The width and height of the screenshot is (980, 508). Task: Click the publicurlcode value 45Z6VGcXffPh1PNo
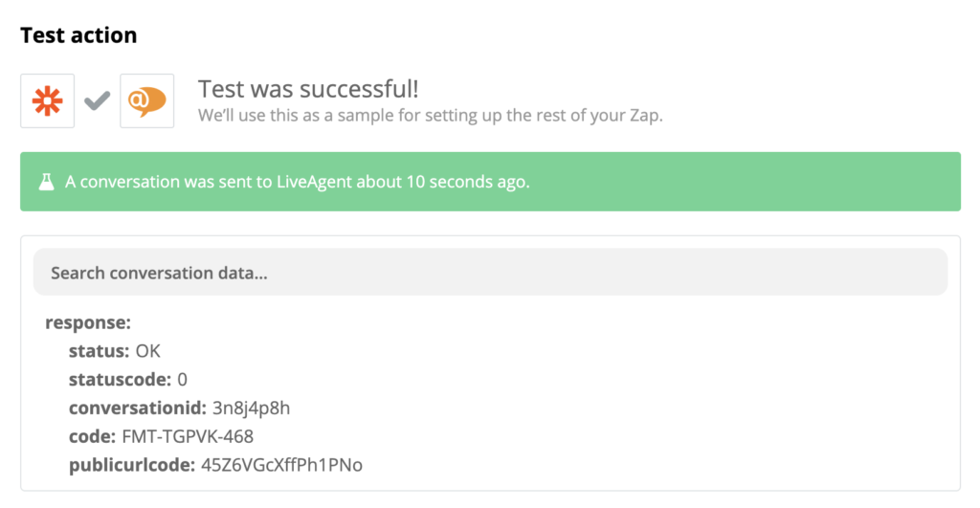coord(282,466)
